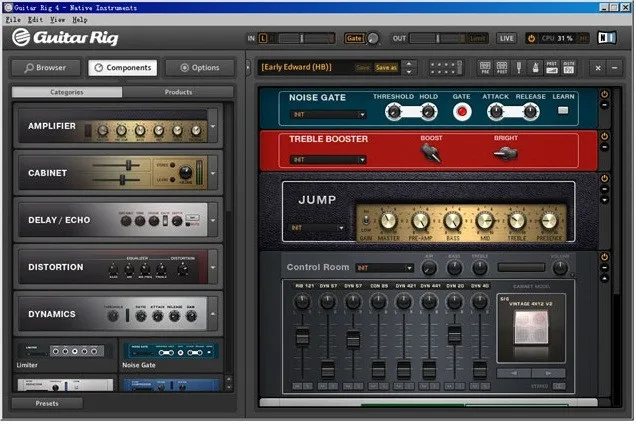Toggle the Noise Gate power button
This screenshot has width=636, height=424.
pyautogui.click(x=604, y=94)
